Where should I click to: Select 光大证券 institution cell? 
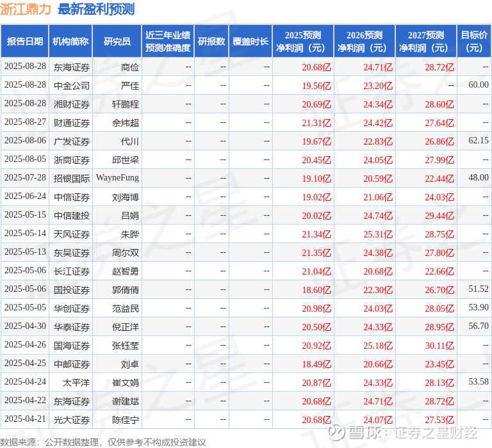point(72,420)
